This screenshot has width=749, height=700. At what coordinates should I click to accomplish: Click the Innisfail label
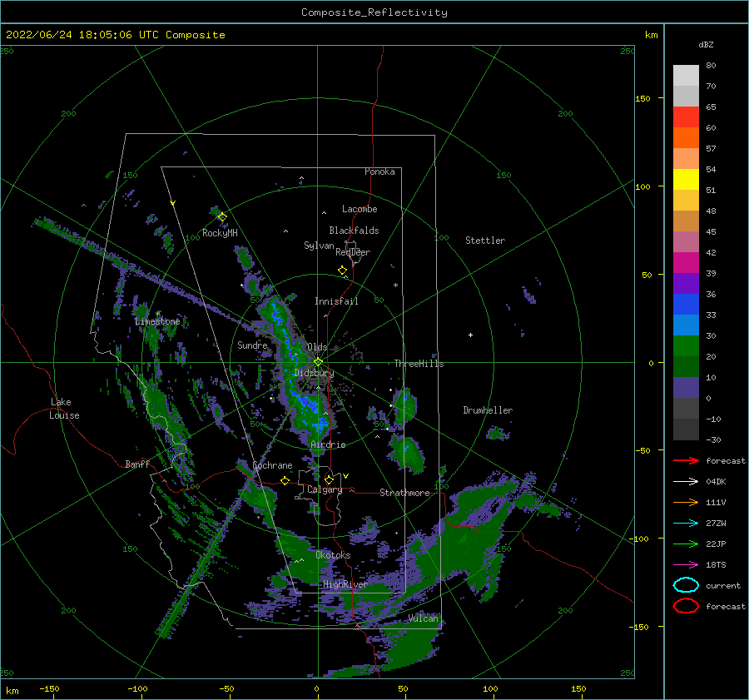(x=336, y=301)
